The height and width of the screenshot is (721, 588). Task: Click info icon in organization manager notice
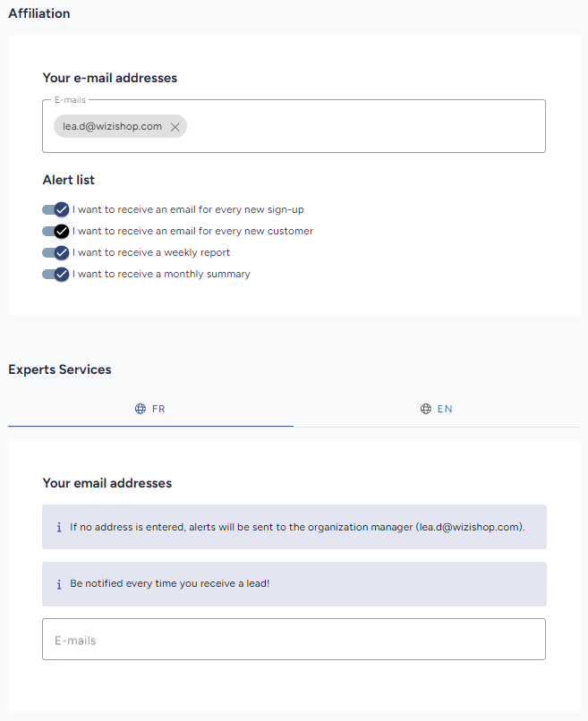(59, 528)
